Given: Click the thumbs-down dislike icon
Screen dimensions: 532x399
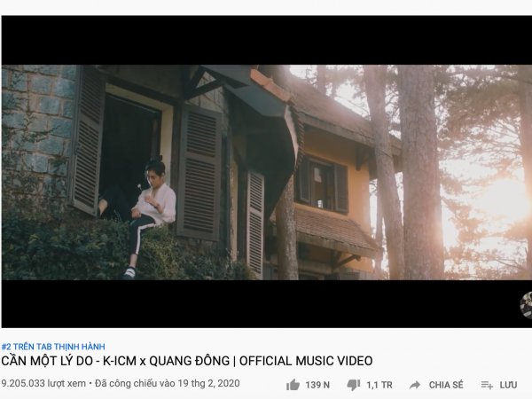Looking at the screenshot, I should click(x=354, y=385).
